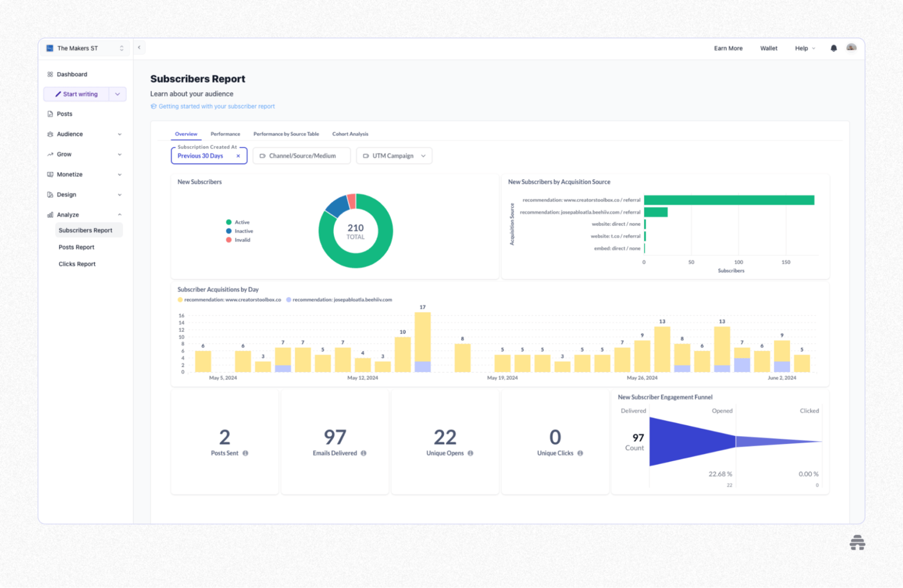Toggle the creatorstoolbox.co legend in acquisitions chart
The image size is (903, 588).
(x=230, y=299)
